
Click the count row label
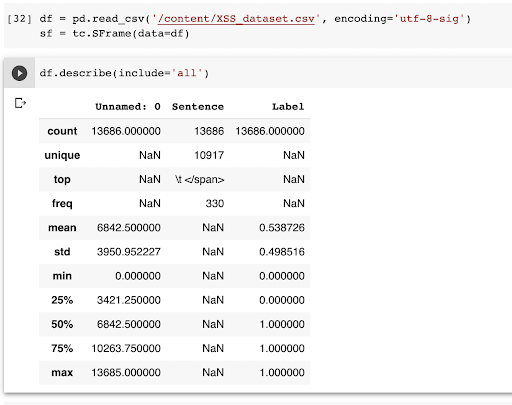click(x=62, y=131)
